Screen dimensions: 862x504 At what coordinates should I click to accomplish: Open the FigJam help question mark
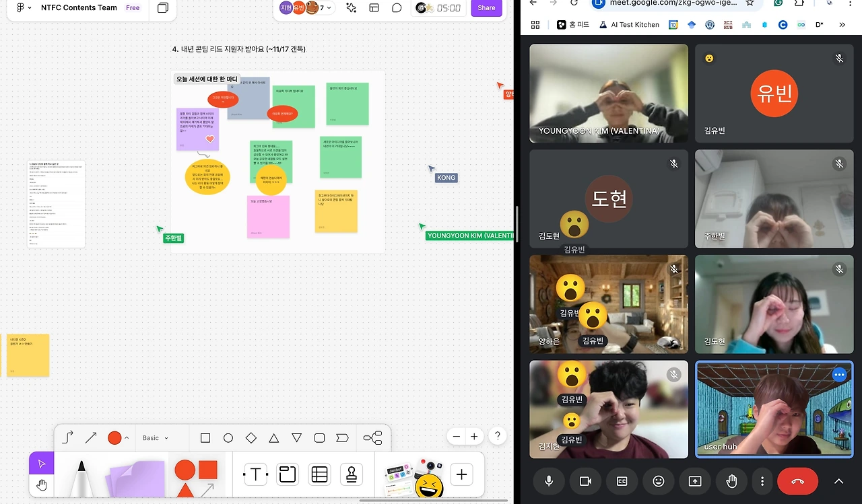coord(497,437)
